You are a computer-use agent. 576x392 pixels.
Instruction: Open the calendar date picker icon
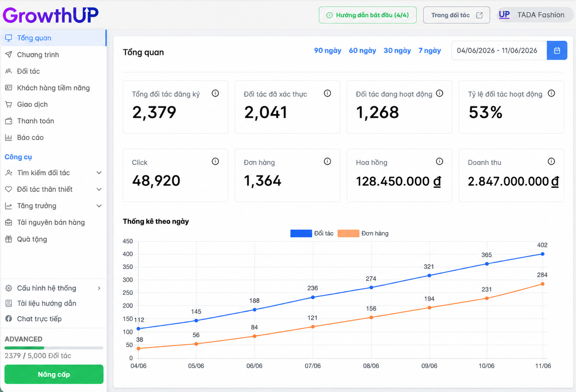click(x=557, y=50)
